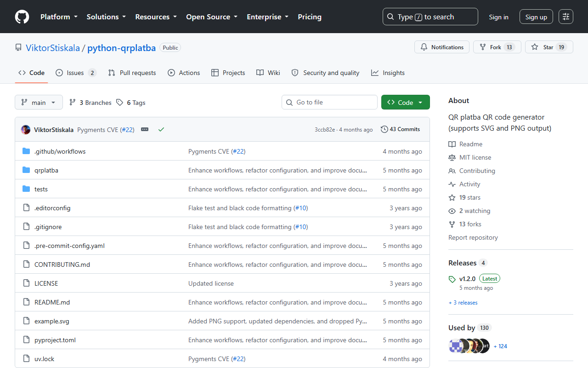The width and height of the screenshot is (588, 368).
Task: Open the Security and quality tab
Action: click(326, 73)
